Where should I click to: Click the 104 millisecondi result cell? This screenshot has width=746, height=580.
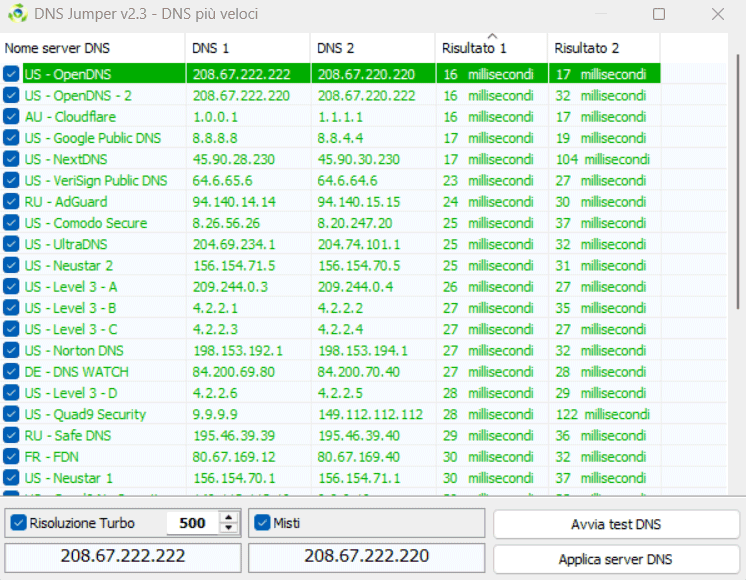click(x=603, y=159)
